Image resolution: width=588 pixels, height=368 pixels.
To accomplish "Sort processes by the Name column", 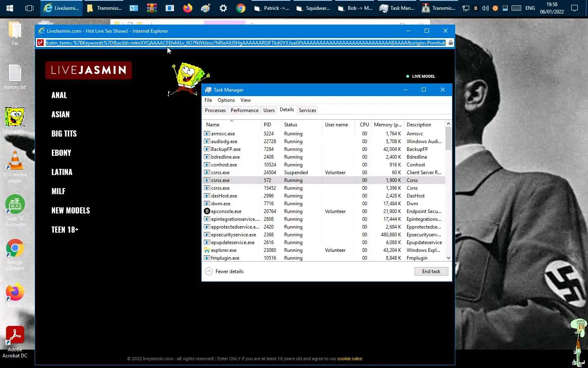I will (x=232, y=124).
